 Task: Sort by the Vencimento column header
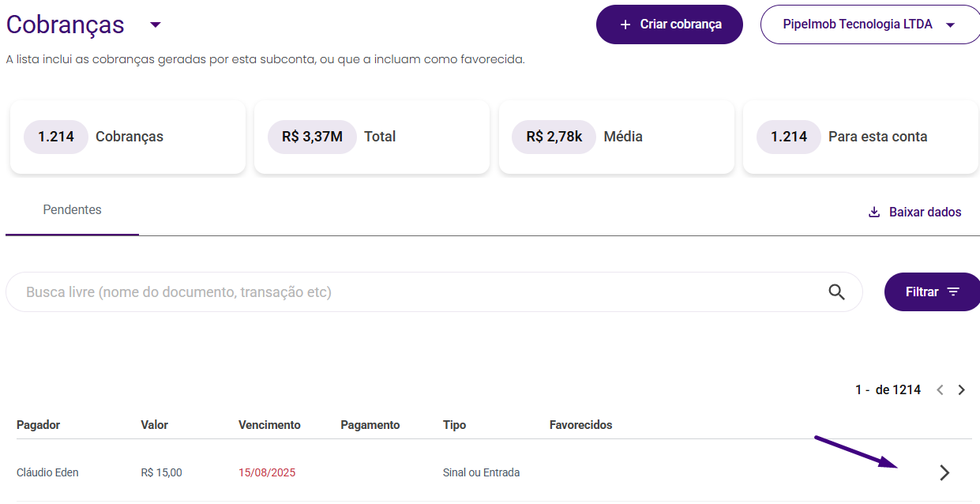pyautogui.click(x=269, y=425)
